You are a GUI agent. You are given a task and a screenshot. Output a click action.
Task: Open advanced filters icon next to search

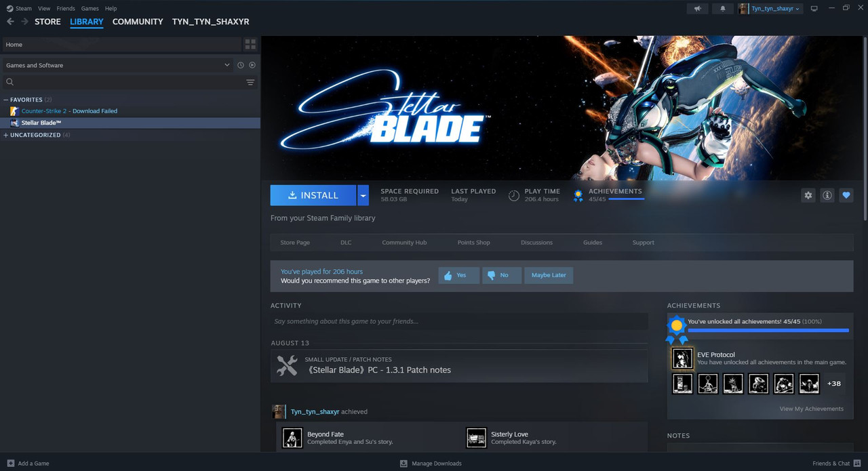[250, 82]
